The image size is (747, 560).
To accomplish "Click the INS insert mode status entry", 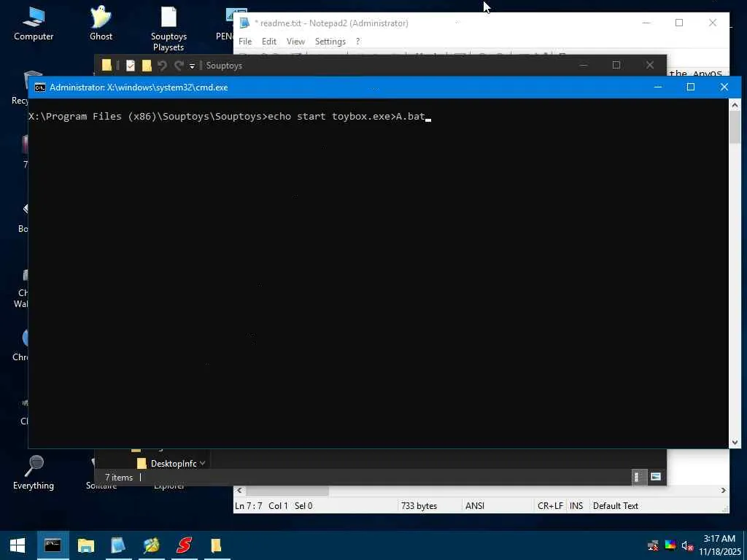I will [x=576, y=506].
